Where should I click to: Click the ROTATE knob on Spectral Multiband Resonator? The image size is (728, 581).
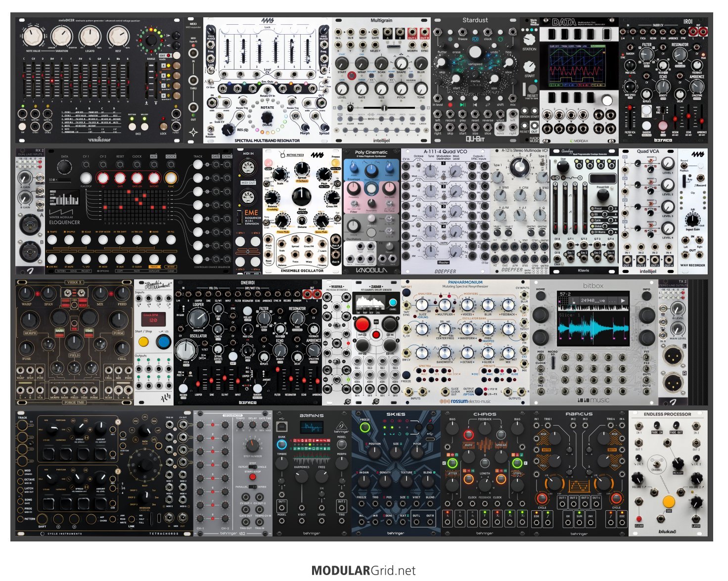pos(267,117)
